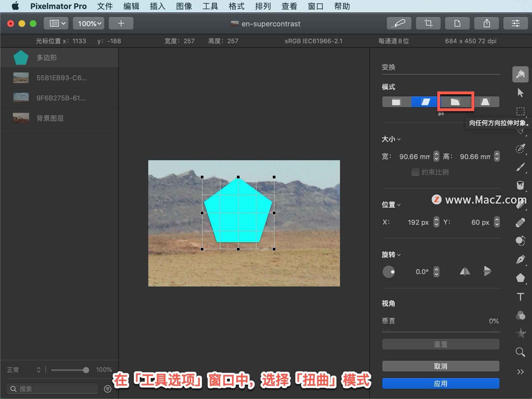Click the rotation angle dial

(x=389, y=272)
